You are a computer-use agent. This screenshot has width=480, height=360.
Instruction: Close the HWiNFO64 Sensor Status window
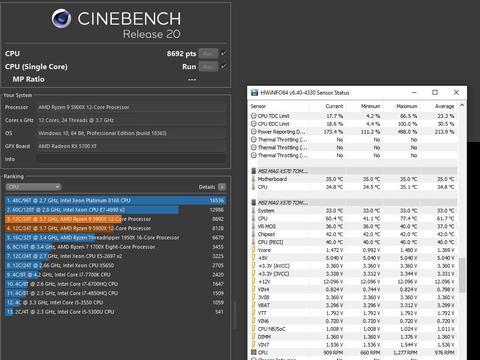click(456, 92)
